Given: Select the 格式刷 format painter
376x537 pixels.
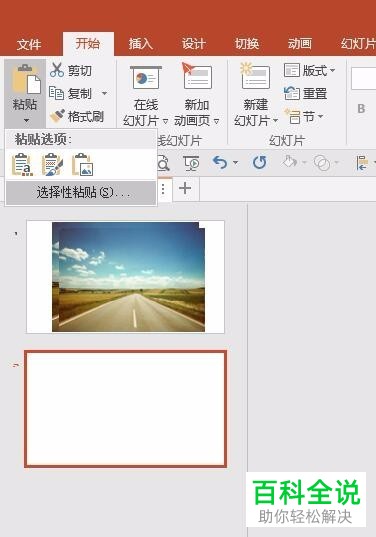Looking at the screenshot, I should coord(77,116).
